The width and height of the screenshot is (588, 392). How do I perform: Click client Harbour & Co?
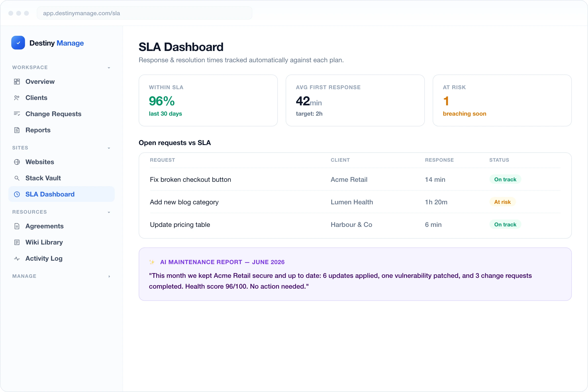[x=352, y=224]
